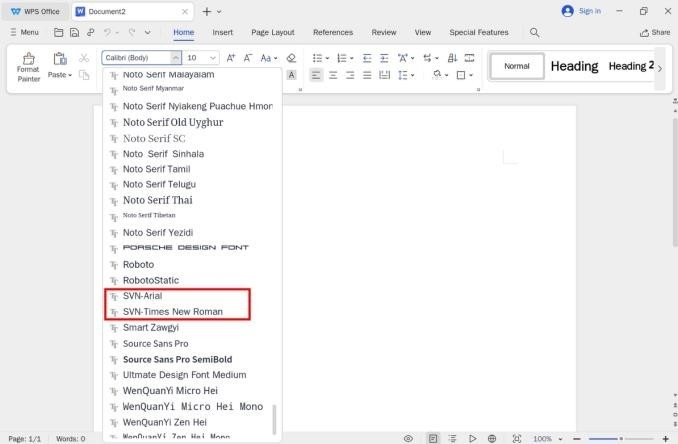Zoom out with the minus button
The width and height of the screenshot is (678, 444).
(x=576, y=439)
